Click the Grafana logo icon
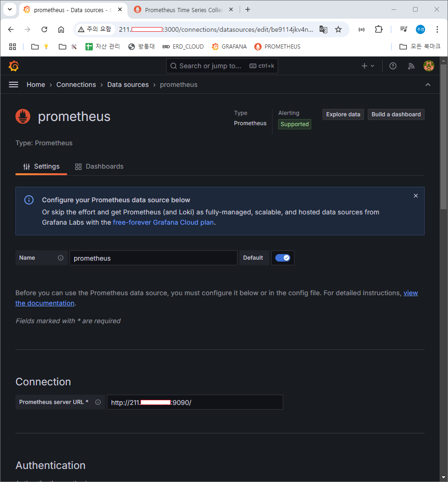Screen dimensions: 448x482 [14, 66]
